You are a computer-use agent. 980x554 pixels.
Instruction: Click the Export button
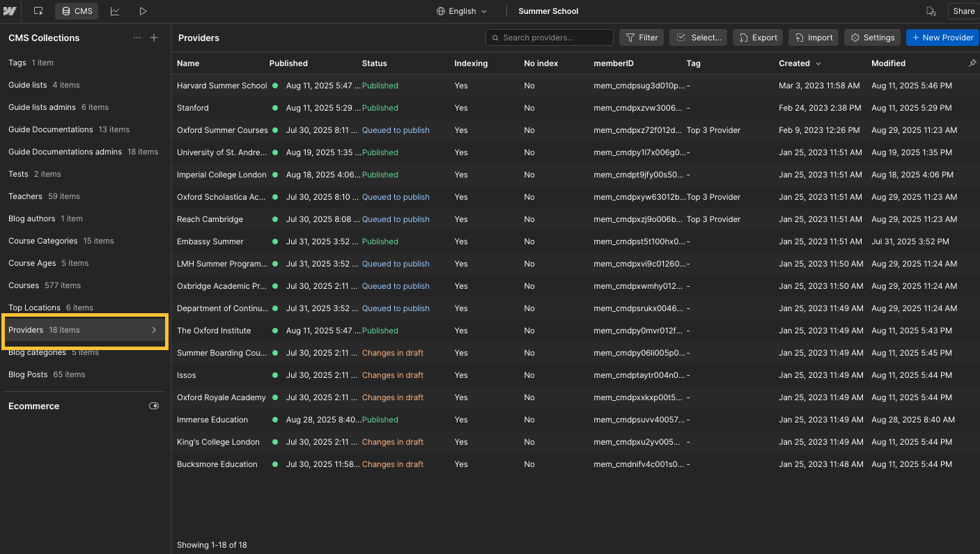pos(758,38)
